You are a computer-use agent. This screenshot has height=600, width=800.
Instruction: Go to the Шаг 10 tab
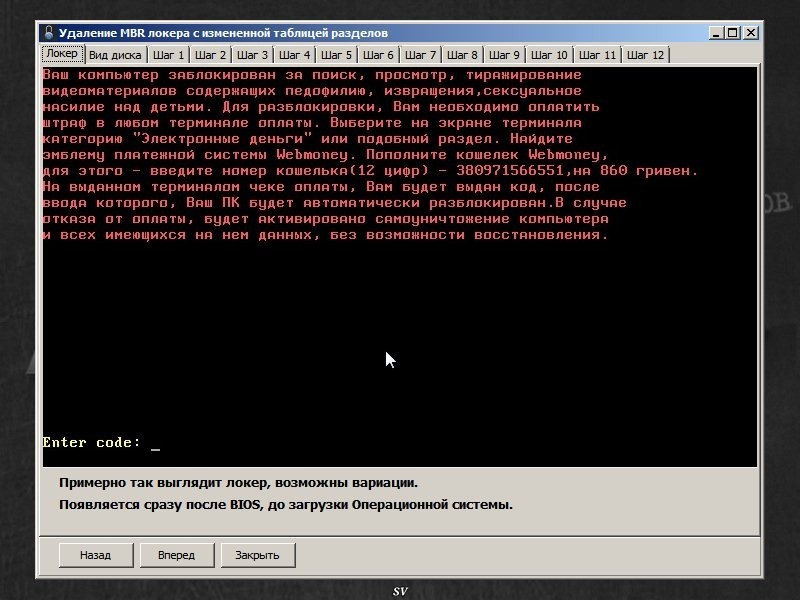(549, 55)
